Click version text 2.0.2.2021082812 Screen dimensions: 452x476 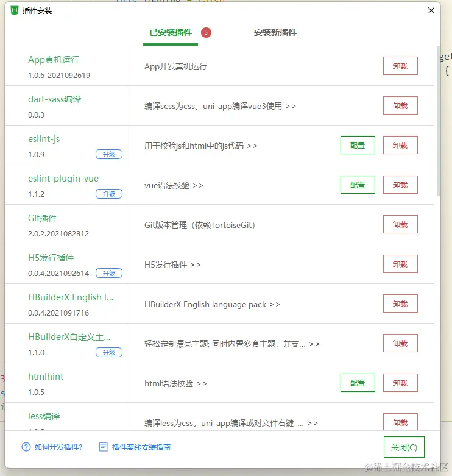click(x=58, y=234)
